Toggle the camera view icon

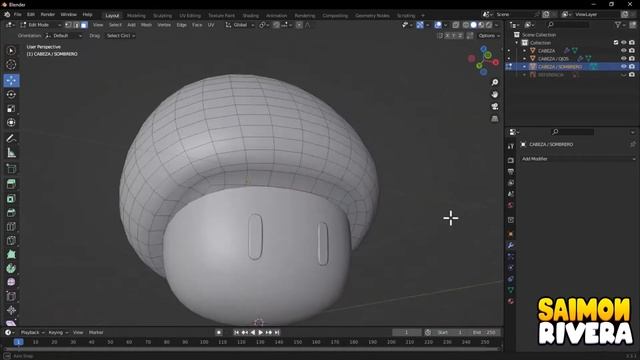495,107
